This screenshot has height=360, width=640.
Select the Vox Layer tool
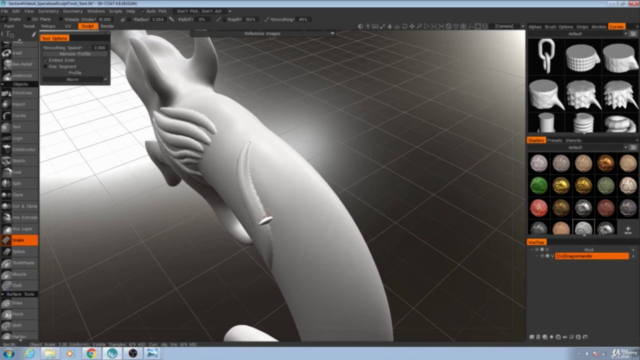click(x=19, y=229)
